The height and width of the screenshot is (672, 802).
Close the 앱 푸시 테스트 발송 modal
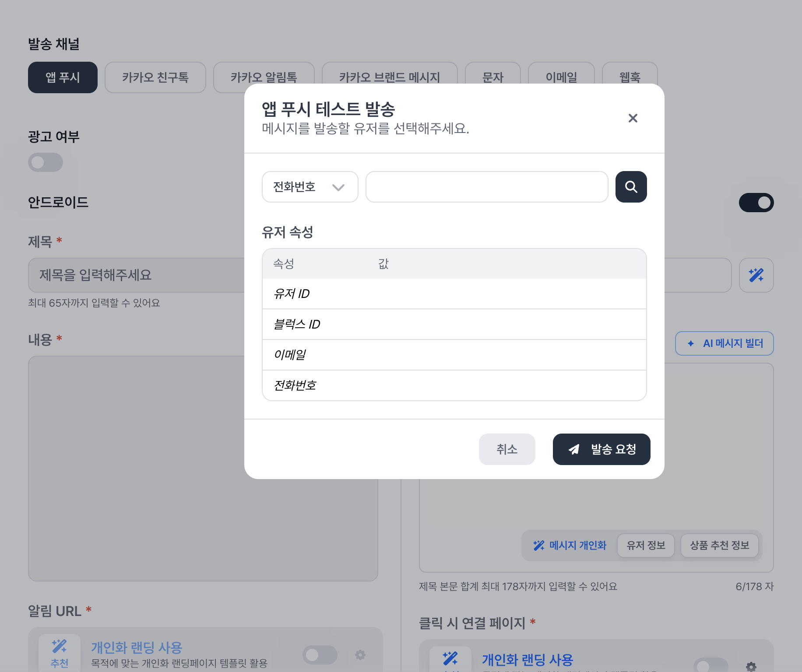point(633,118)
